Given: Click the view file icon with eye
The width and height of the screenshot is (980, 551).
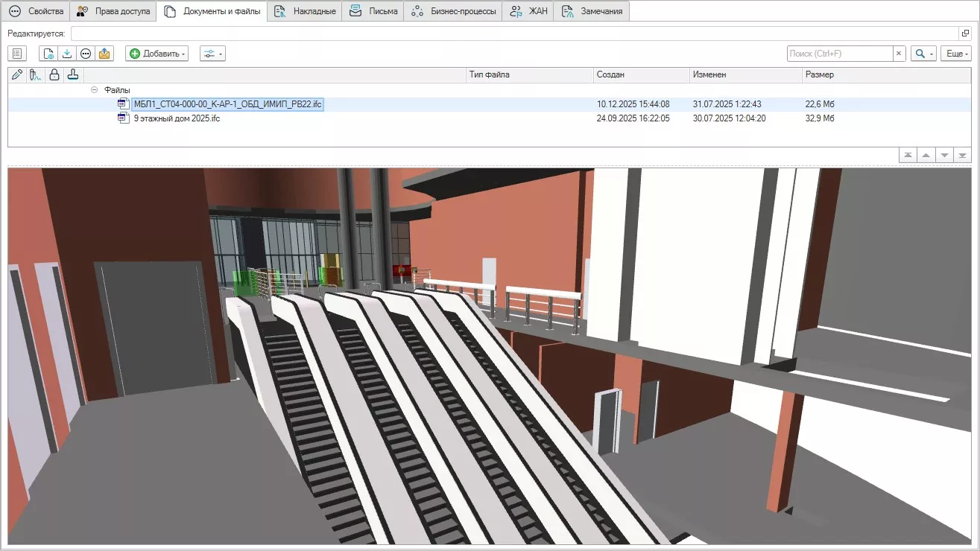Looking at the screenshot, I should click(x=48, y=54).
